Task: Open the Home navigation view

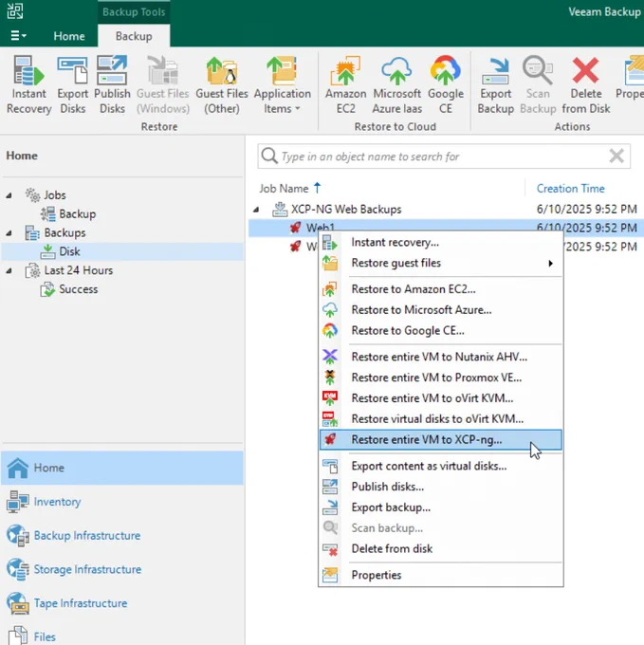Action: (x=122, y=468)
